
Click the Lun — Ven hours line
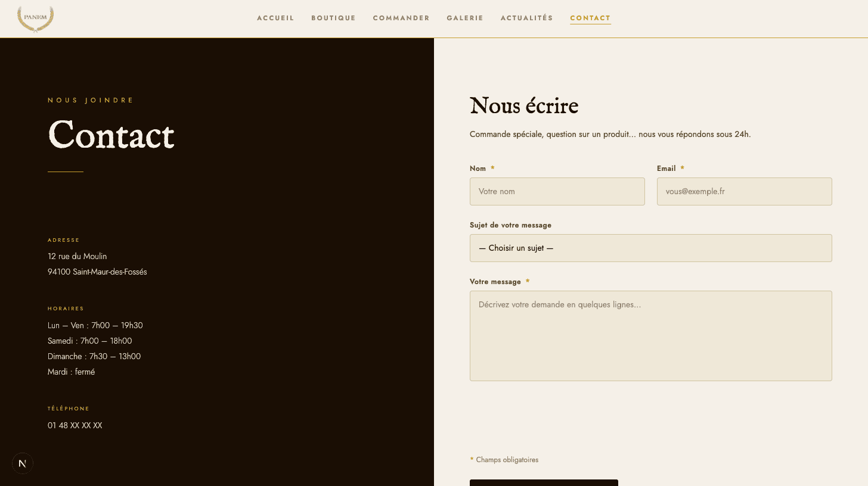tap(95, 325)
